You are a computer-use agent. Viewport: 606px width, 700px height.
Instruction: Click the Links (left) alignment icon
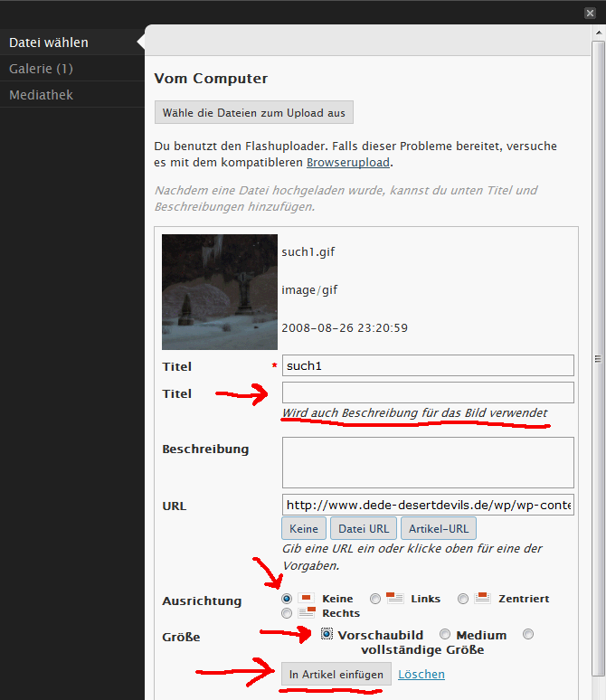pos(394,599)
